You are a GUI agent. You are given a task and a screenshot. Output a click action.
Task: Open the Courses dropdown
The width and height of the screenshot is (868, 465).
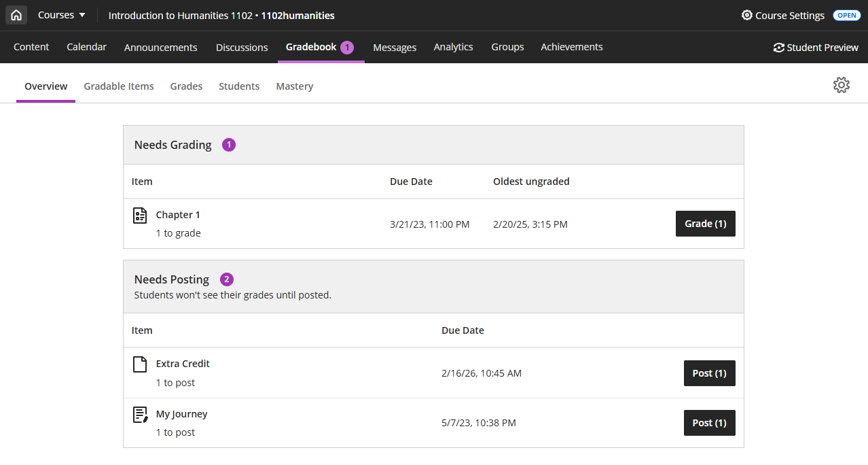[60, 15]
